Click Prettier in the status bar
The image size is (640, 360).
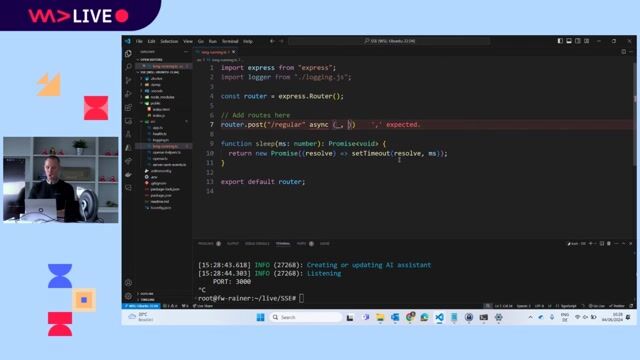coord(617,306)
